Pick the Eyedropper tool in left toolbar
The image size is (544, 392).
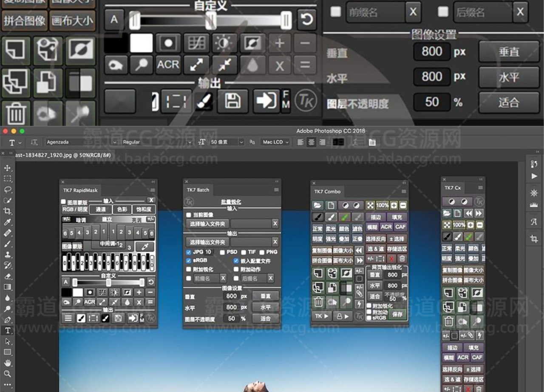(x=8, y=222)
